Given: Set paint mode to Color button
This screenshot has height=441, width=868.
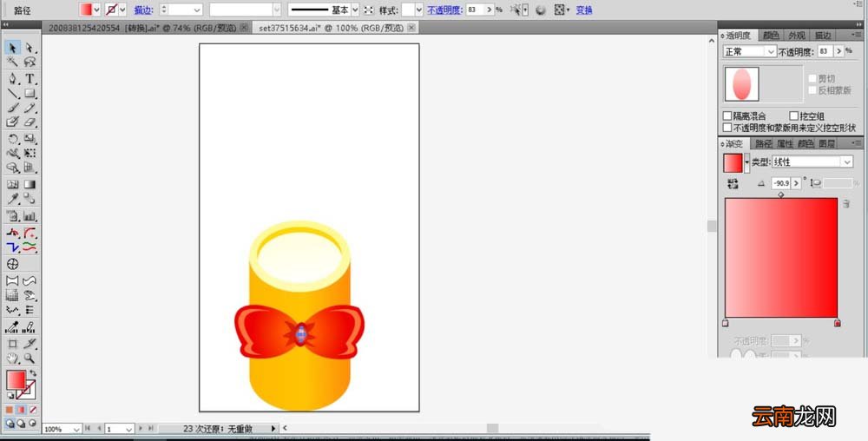Looking at the screenshot, I should point(10,410).
